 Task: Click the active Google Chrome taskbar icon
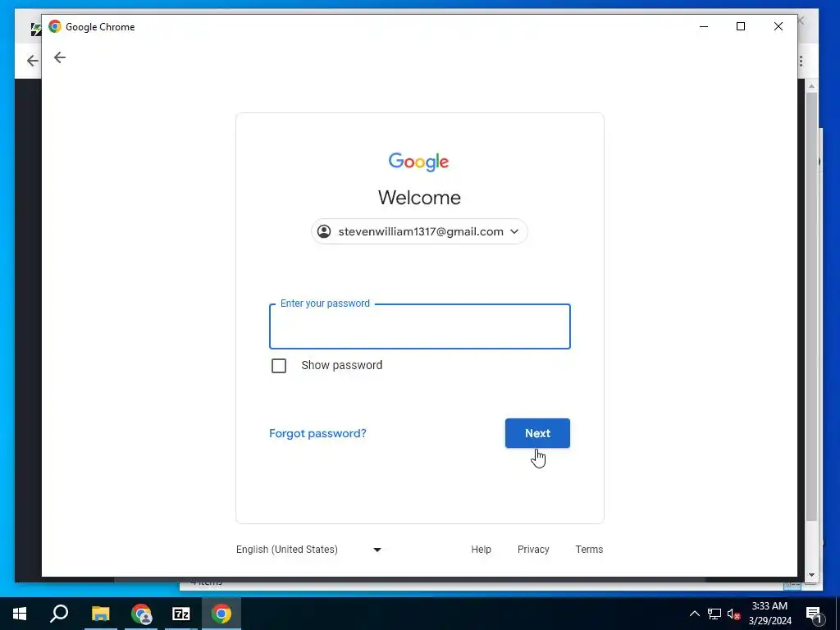[x=221, y=614]
